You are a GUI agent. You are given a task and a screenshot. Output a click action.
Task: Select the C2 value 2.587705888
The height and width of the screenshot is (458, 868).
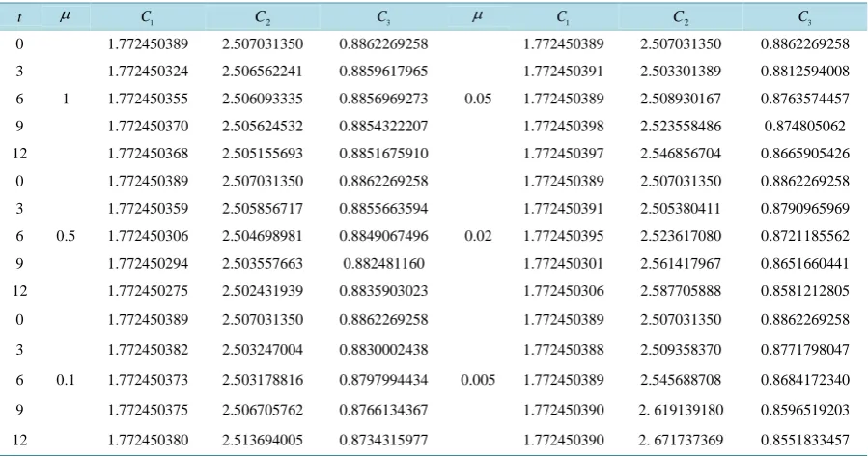681,291
